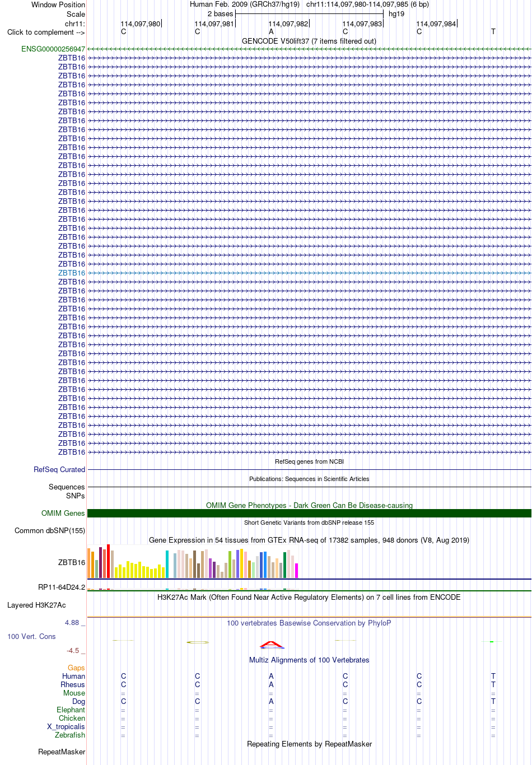Click 'Click to complement -->' label
This screenshot has height=765, width=532.
pyautogui.click(x=46, y=32)
